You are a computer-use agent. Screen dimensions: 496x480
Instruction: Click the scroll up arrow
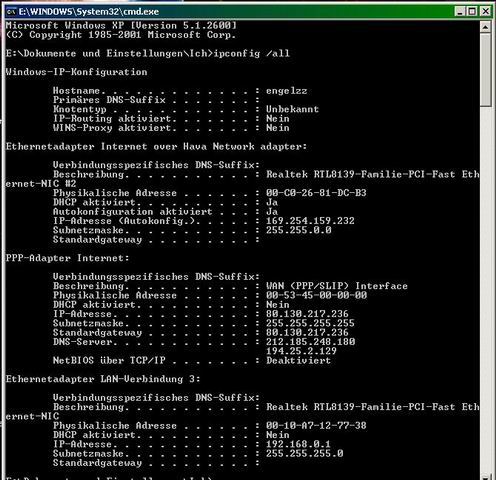[x=485, y=27]
